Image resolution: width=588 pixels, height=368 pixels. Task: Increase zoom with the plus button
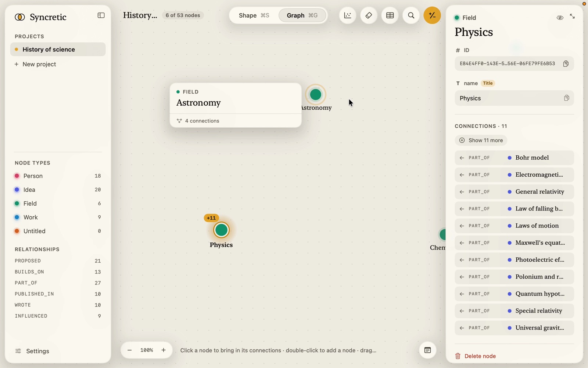(164, 350)
